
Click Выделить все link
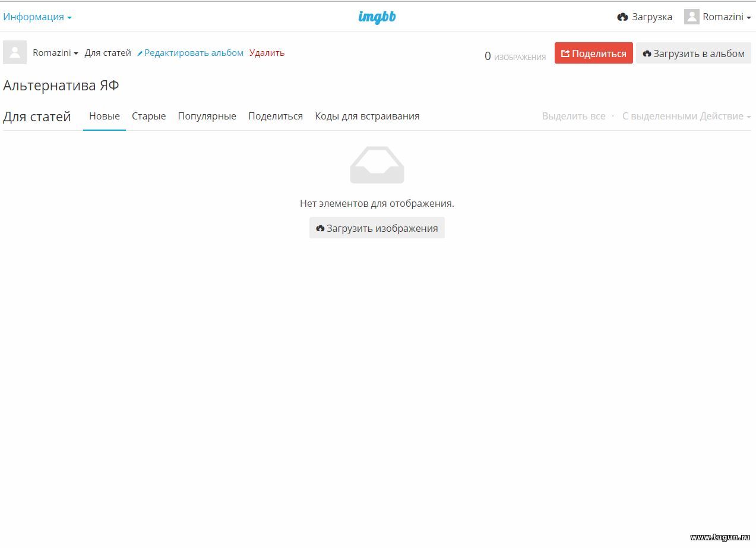[574, 116]
